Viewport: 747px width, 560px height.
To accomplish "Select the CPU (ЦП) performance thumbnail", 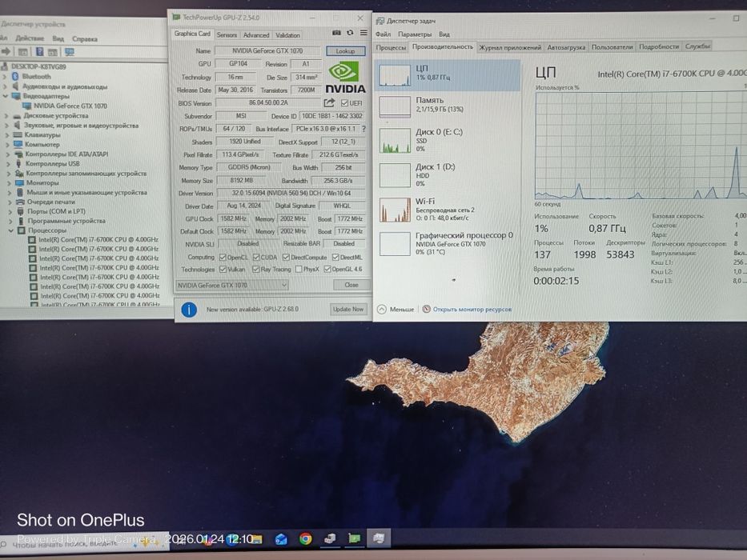I will [x=395, y=76].
